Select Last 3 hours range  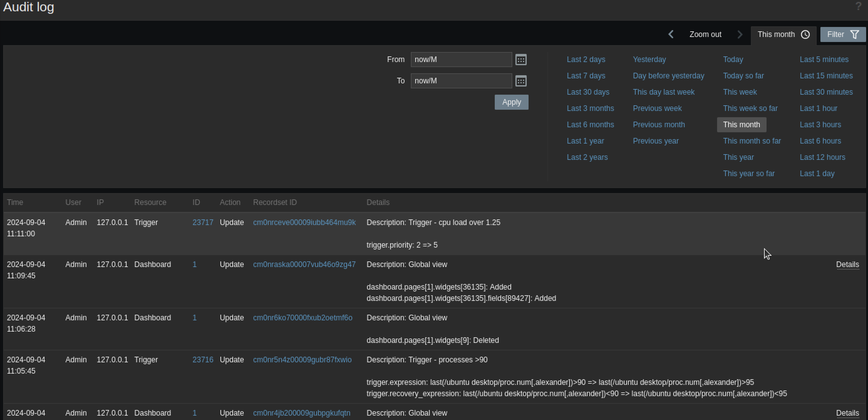pyautogui.click(x=820, y=125)
